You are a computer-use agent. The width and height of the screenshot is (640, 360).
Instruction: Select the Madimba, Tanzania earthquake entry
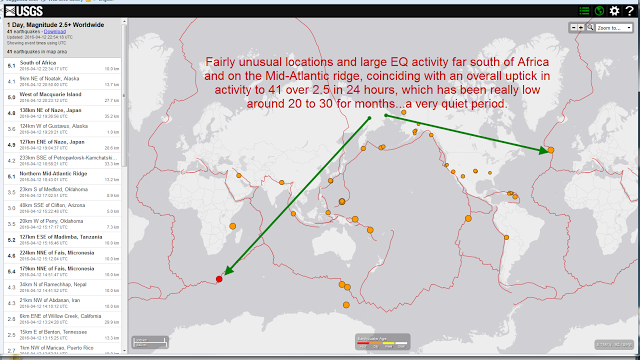click(62, 240)
